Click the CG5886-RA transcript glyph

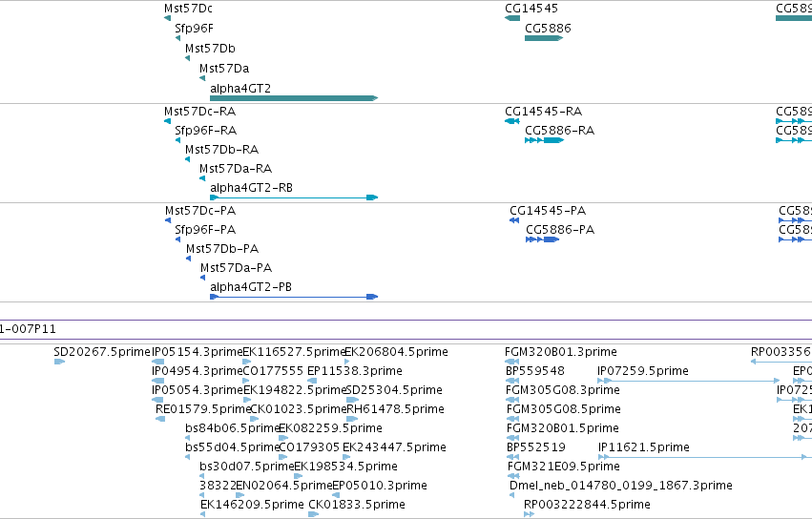(x=544, y=140)
